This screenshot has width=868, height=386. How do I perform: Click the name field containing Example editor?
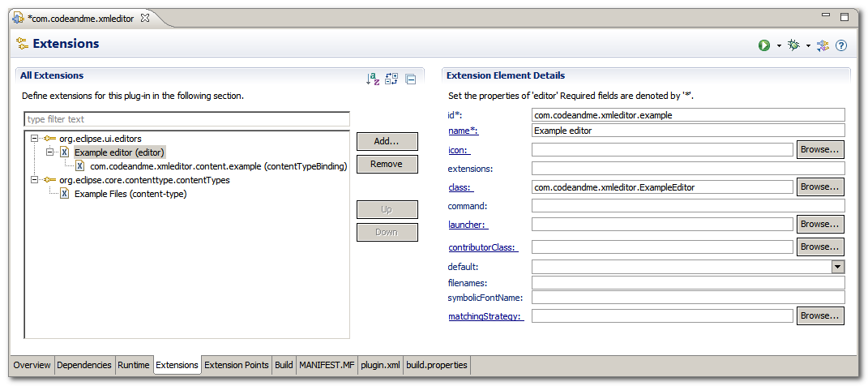pos(688,131)
